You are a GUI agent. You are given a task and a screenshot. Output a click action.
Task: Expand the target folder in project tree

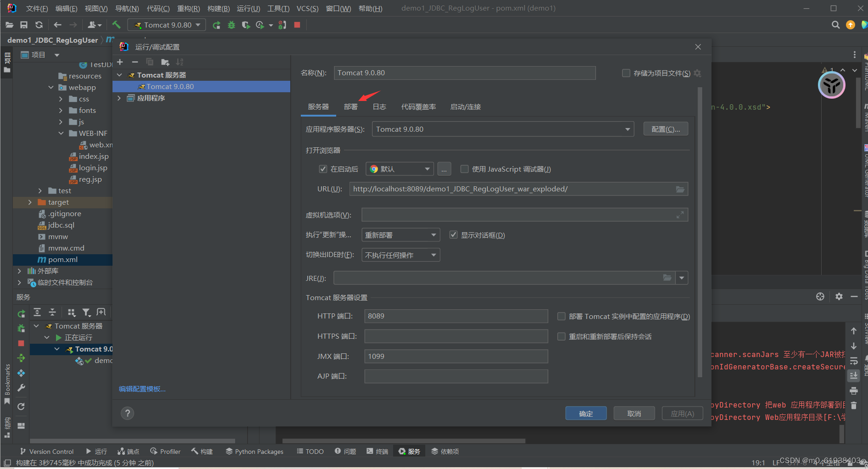[x=30, y=202]
